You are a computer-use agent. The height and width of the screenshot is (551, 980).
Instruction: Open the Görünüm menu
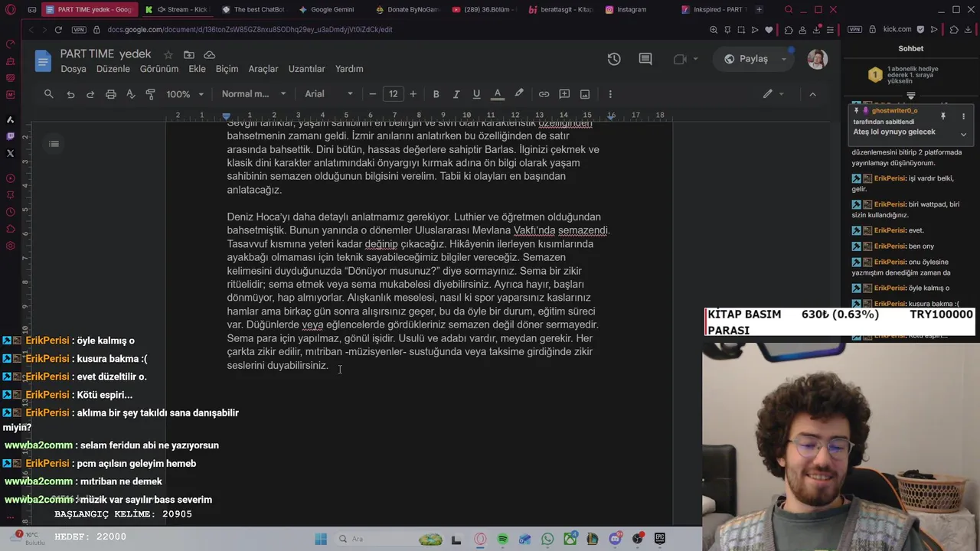[159, 69]
